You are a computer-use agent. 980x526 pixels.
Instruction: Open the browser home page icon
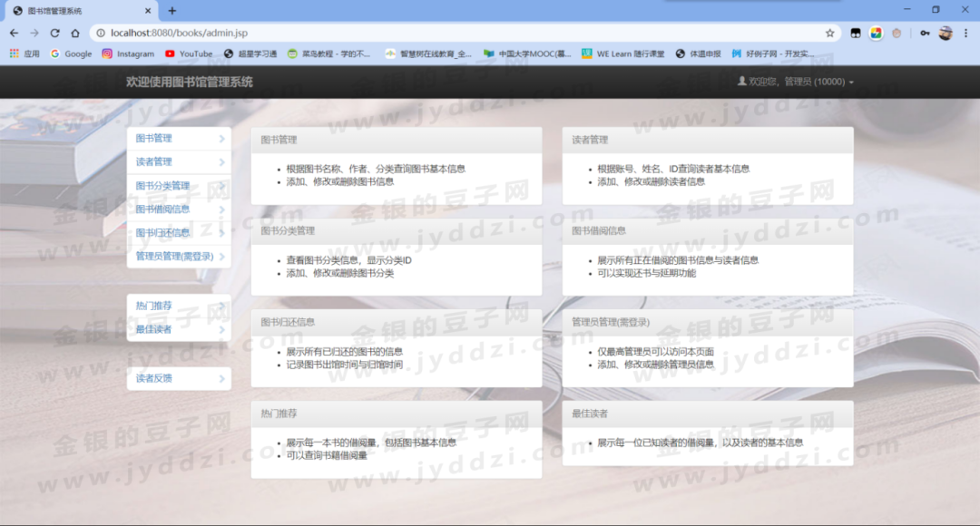[x=75, y=34]
